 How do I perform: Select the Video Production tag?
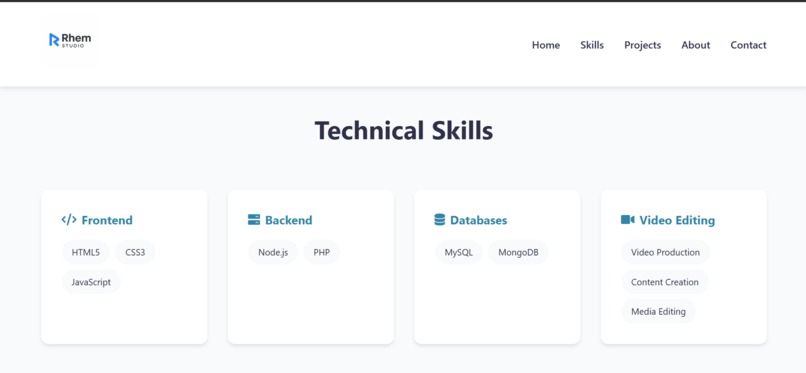coord(666,252)
